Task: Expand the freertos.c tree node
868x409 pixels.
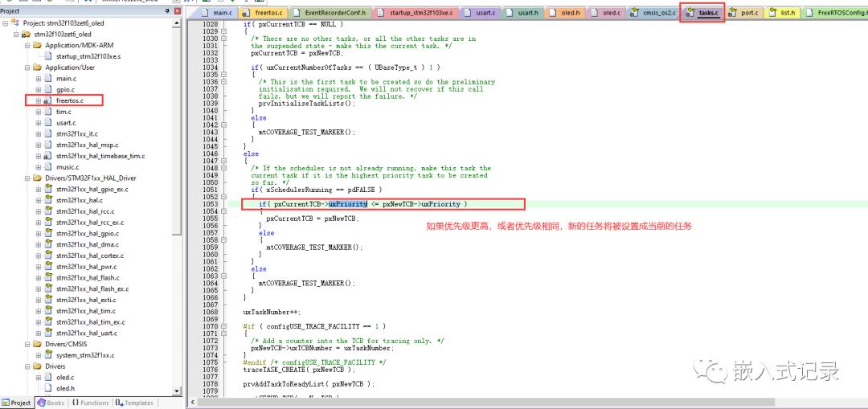Action: pyautogui.click(x=39, y=100)
